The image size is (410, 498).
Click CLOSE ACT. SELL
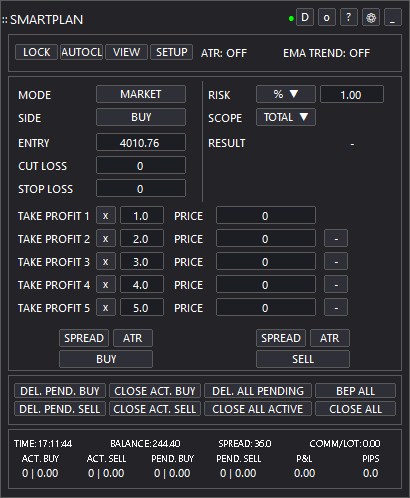tap(155, 409)
